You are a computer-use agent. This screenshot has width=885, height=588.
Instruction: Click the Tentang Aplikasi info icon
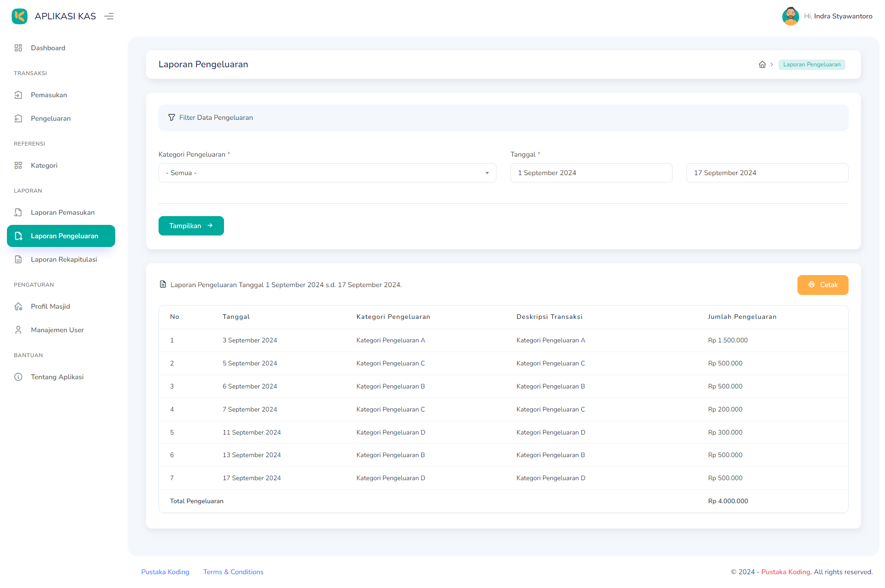(18, 377)
